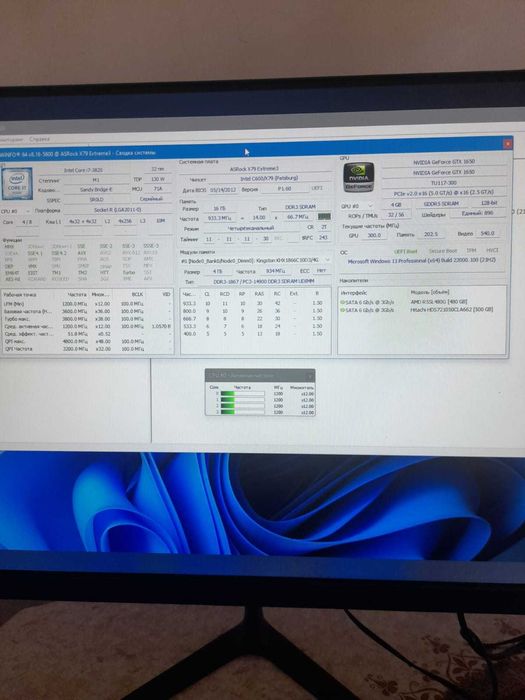Viewport: 525px width, 700px height.
Task: Click the green icon beside the AMD R5SL480G drive
Action: tap(343, 302)
